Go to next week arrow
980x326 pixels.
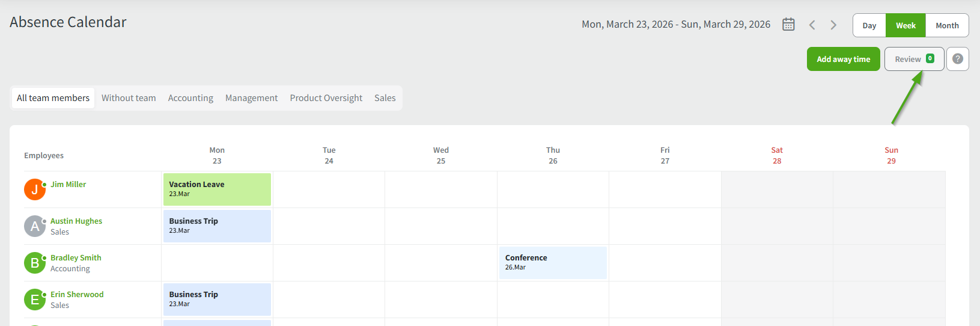[833, 25]
